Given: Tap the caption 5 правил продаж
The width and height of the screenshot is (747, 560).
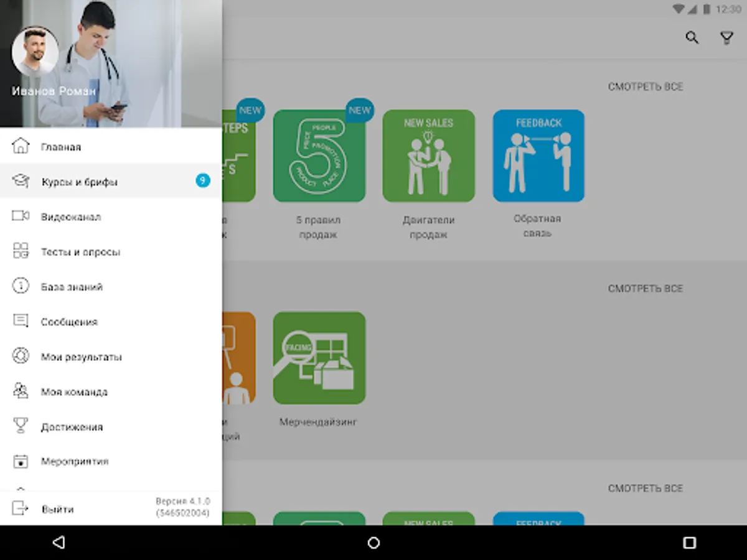Looking at the screenshot, I should point(318,227).
